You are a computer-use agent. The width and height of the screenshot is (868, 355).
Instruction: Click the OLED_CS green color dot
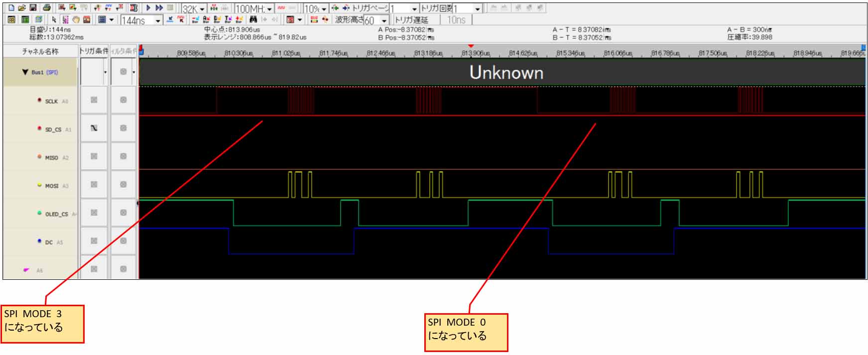tap(39, 213)
